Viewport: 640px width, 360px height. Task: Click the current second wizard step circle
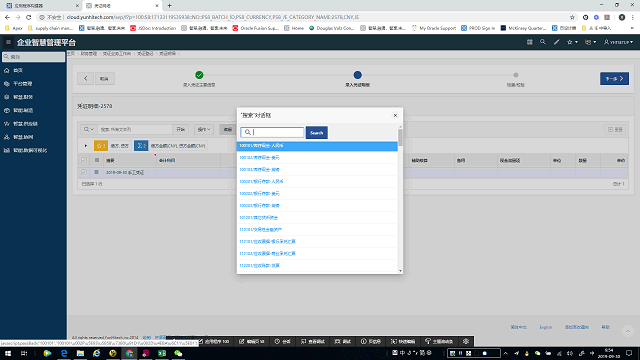358,75
